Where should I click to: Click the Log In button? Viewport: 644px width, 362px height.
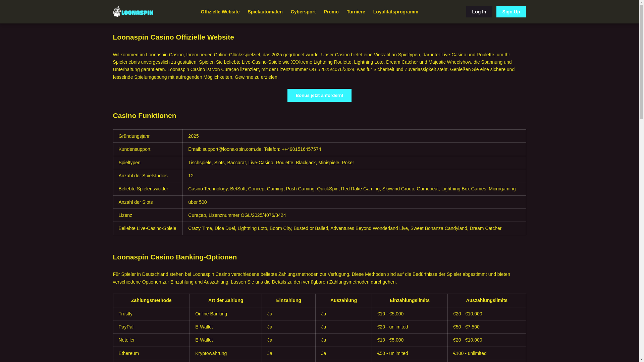coord(479,12)
